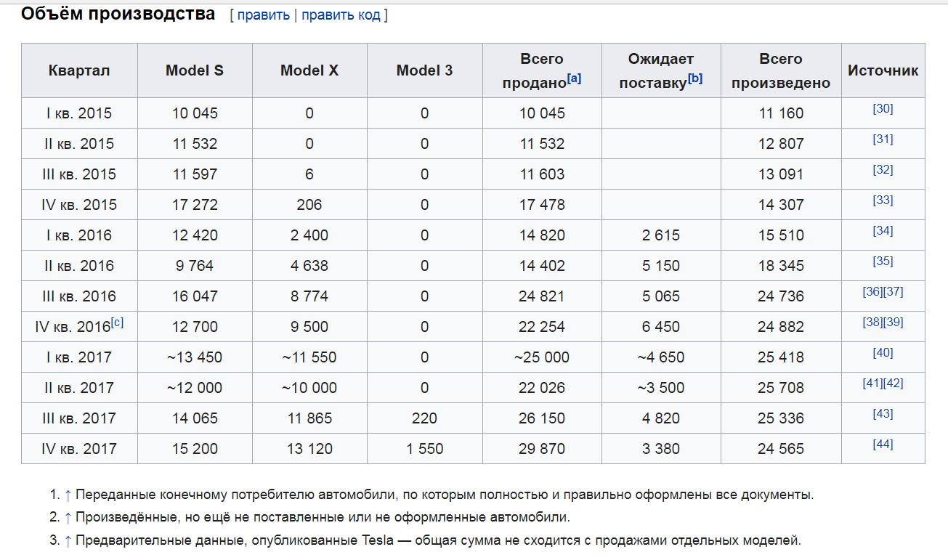Image resolution: width=948 pixels, height=560 pixels.
Task: Go to reference [33]
Action: (x=883, y=200)
